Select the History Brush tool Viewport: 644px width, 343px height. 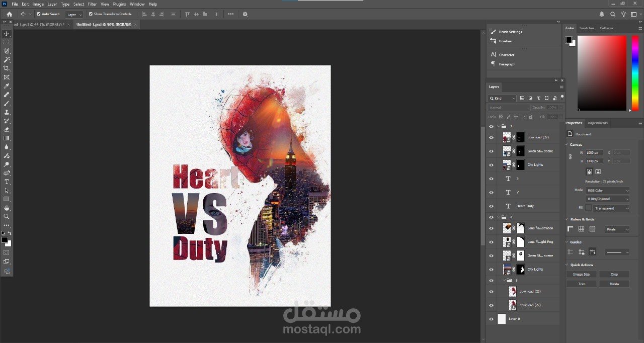[x=7, y=121]
